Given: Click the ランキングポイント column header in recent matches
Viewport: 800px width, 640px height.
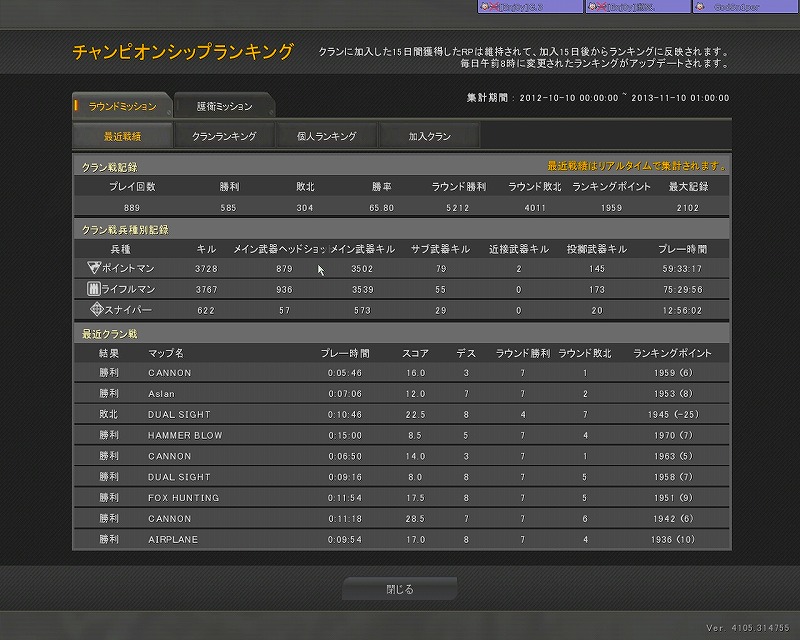Looking at the screenshot, I should point(672,353).
